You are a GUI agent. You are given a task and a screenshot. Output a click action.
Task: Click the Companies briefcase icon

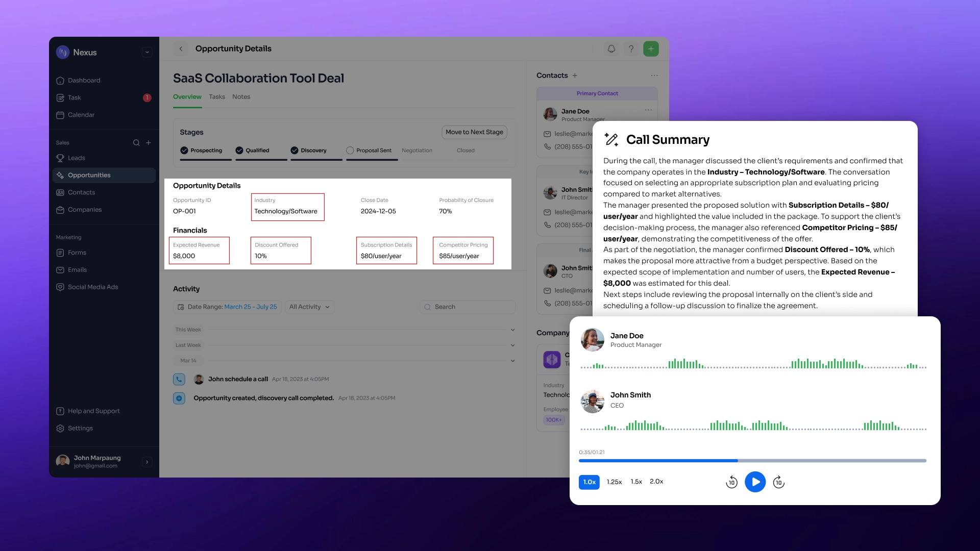pyautogui.click(x=61, y=210)
